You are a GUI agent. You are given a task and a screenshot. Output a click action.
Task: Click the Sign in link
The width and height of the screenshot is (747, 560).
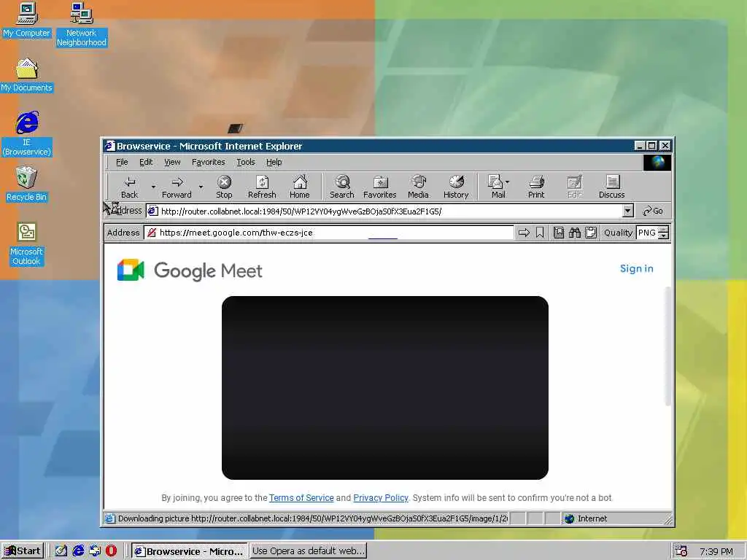636,268
